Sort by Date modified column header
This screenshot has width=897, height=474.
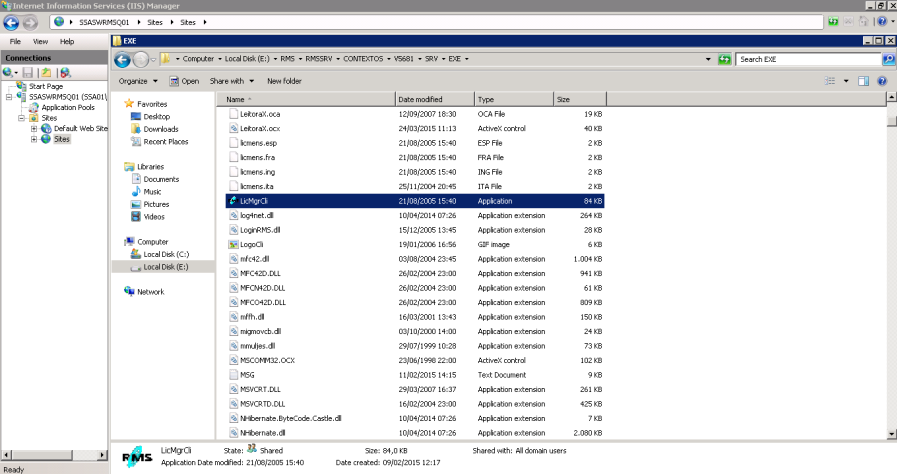[435, 99]
